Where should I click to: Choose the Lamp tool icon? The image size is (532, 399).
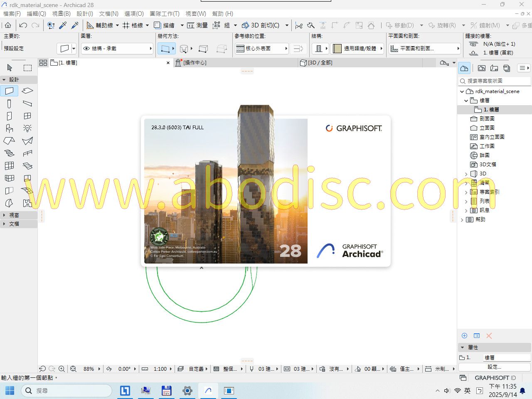click(x=27, y=128)
